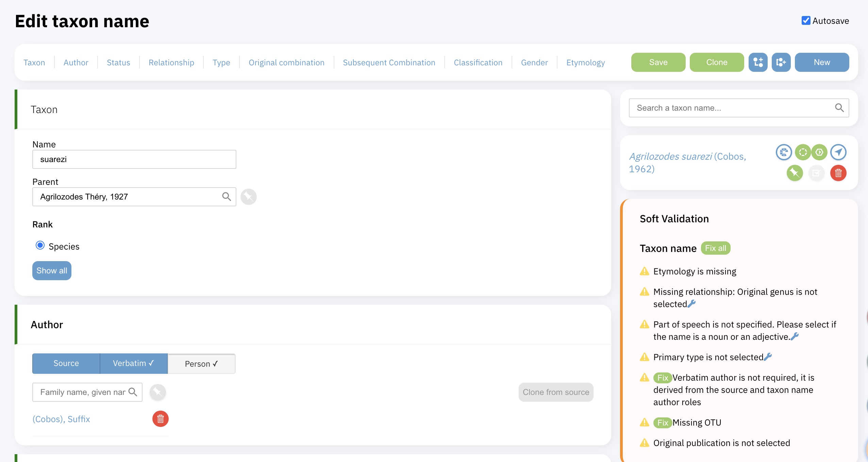
Task: Click the green Fix all validation button
Action: point(716,248)
